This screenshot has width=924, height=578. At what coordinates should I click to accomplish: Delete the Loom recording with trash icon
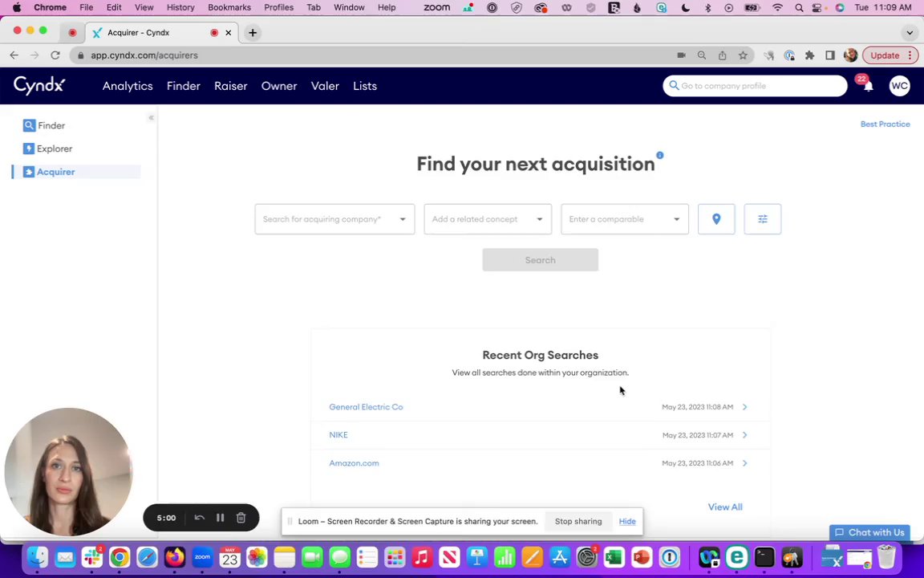(241, 517)
